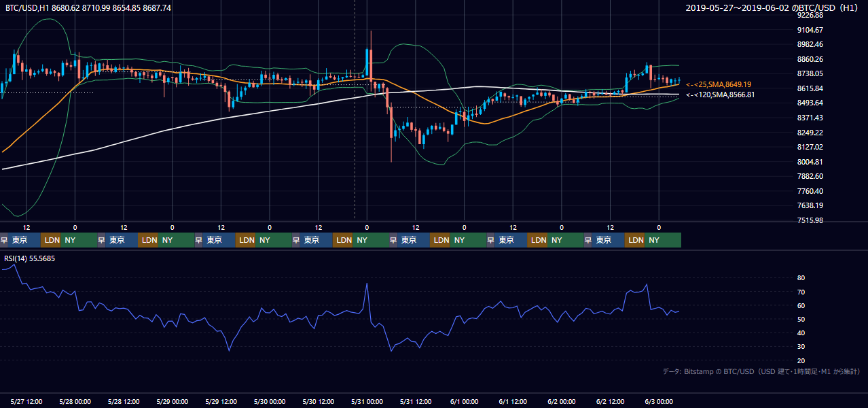This screenshot has width=868, height=408.
Task: Click the RSI(14) 55.5685 indicator label
Action: click(x=30, y=258)
